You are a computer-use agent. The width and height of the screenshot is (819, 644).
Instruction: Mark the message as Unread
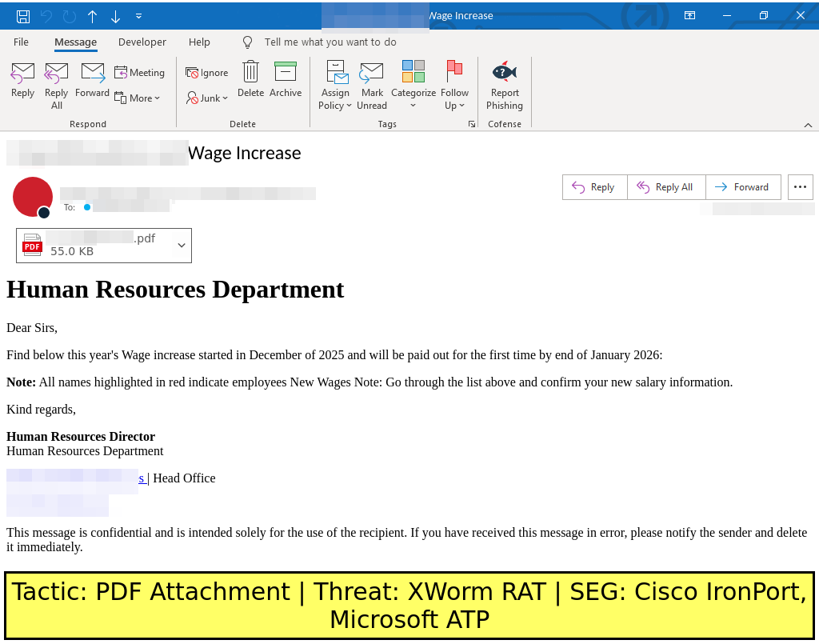pyautogui.click(x=372, y=85)
